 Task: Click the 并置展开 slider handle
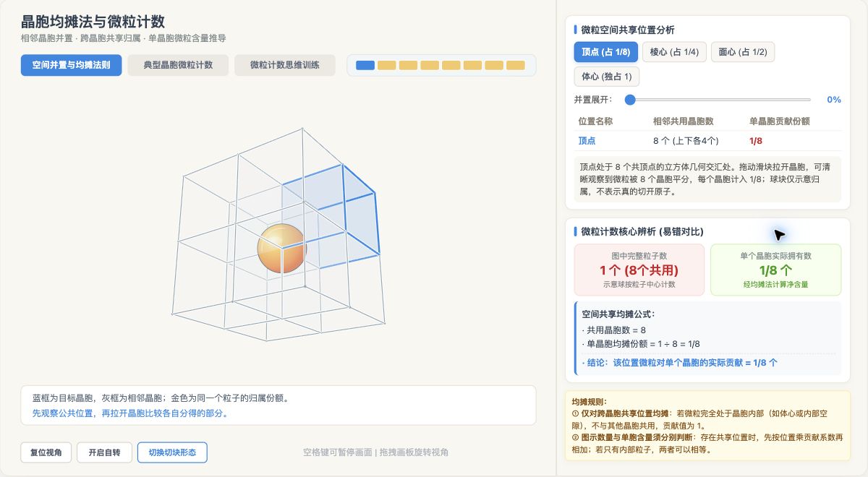(x=630, y=100)
